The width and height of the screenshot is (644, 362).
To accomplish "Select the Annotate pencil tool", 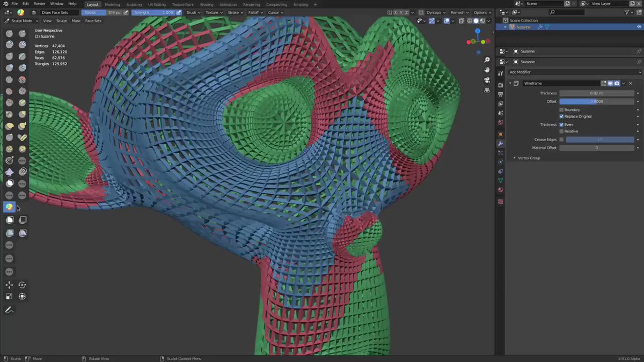I will pyautogui.click(x=9, y=310).
